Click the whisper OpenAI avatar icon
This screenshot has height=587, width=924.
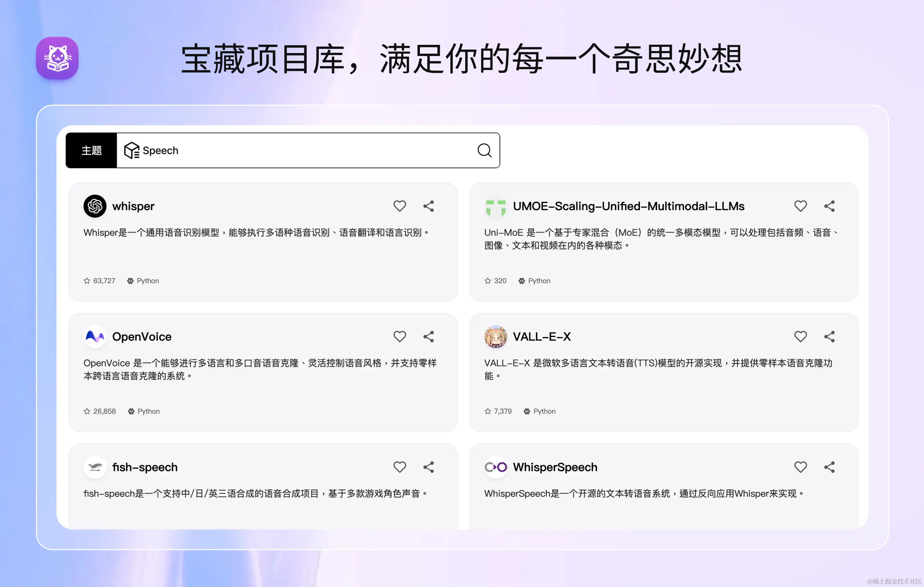tap(95, 206)
